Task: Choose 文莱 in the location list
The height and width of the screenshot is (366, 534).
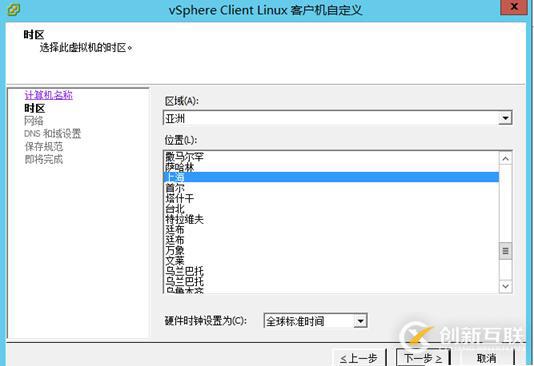Action: coord(331,261)
